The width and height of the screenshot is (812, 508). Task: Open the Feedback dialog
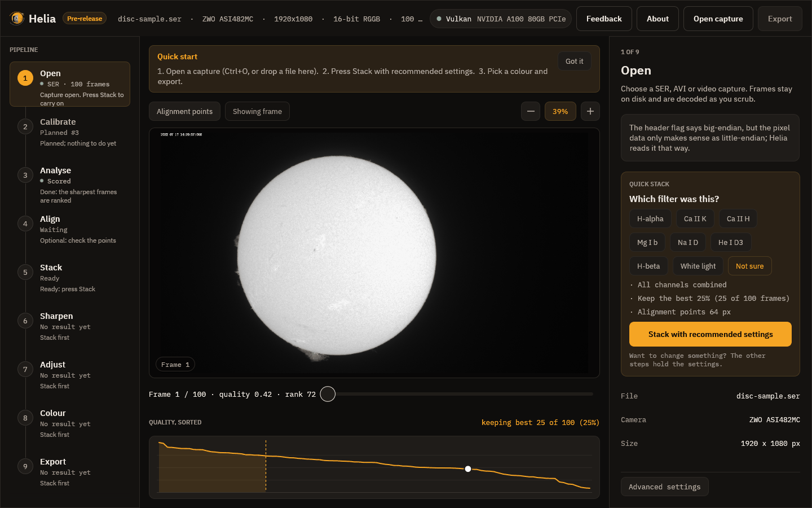(x=604, y=19)
